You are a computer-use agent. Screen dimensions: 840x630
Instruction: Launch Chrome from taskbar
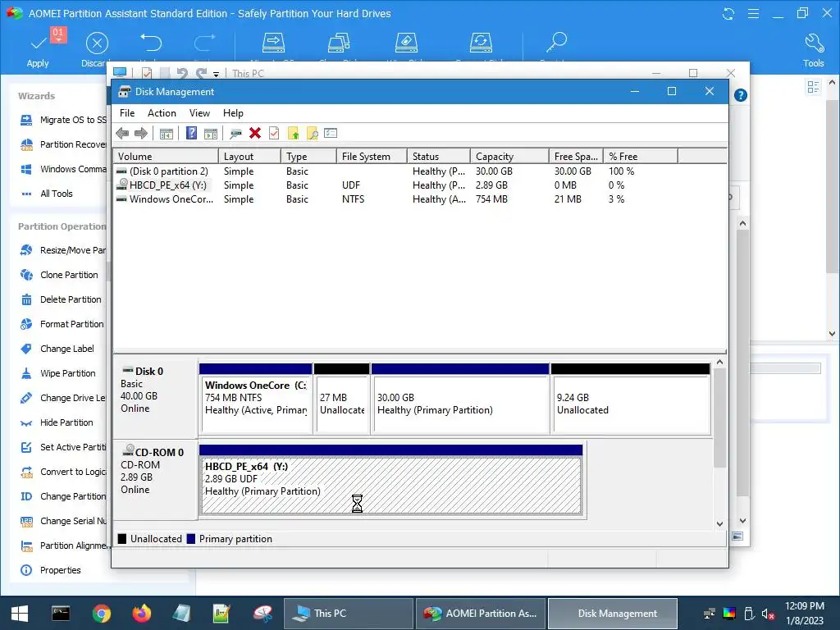[x=101, y=614]
